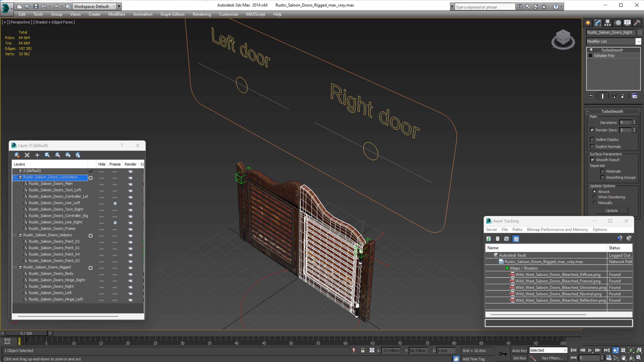Screen dimensions: 644x362
Task: Open the Hierarchy command panel tab
Action: point(607,23)
